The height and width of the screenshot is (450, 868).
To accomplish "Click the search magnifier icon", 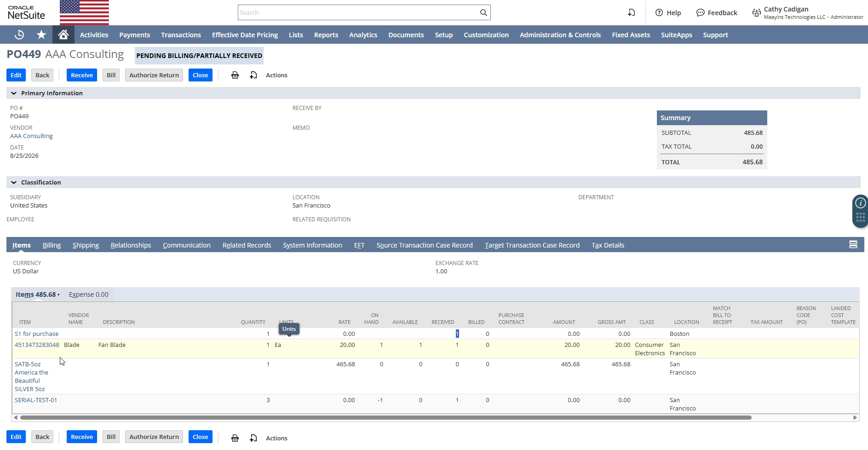I will [x=483, y=12].
